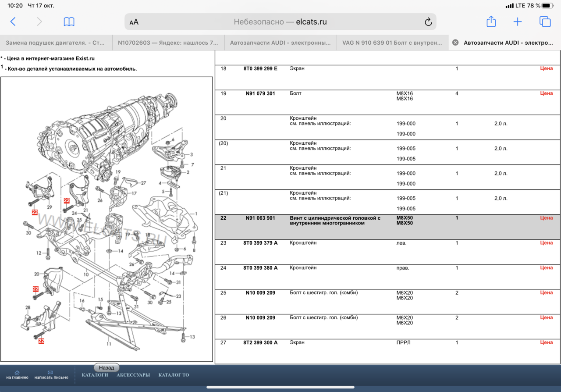Click the Назад button

pos(107,368)
